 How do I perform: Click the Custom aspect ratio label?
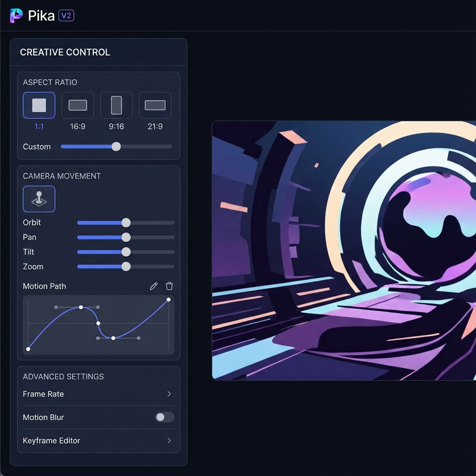coord(37,146)
